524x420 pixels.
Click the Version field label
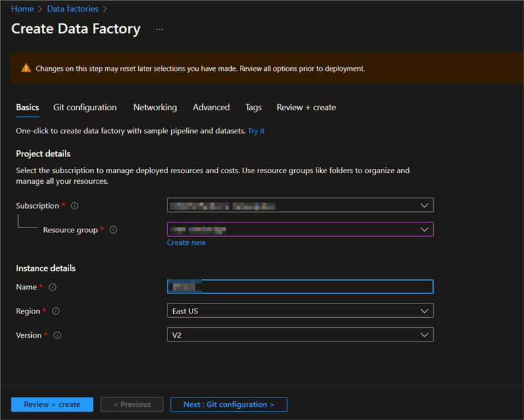click(29, 335)
